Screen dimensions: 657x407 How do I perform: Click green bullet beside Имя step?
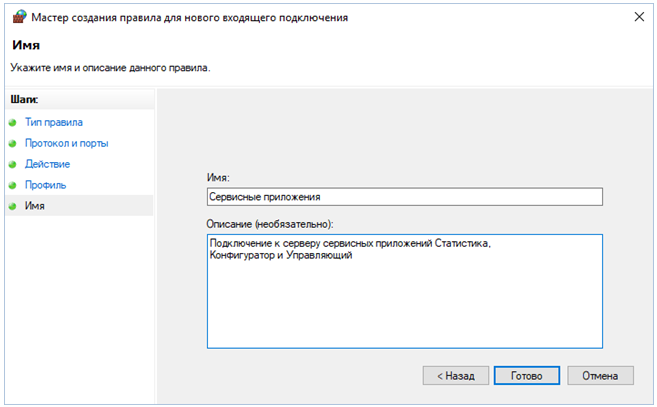[x=13, y=206]
